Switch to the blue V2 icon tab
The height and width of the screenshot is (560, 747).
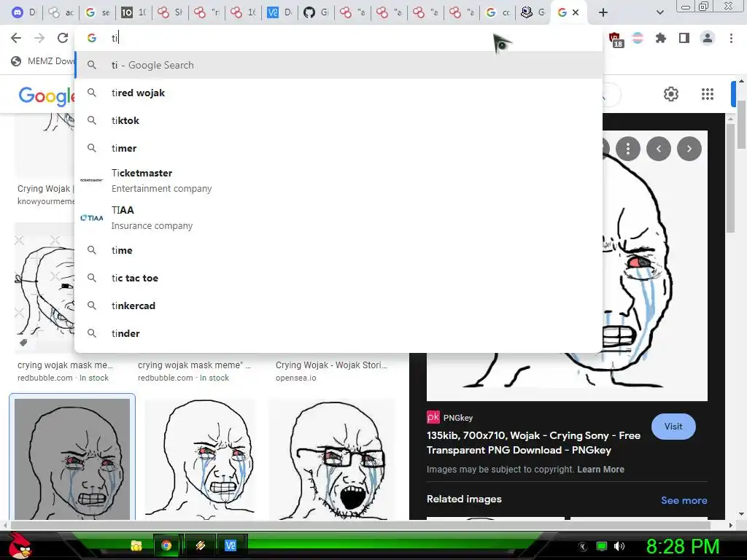tap(279, 12)
